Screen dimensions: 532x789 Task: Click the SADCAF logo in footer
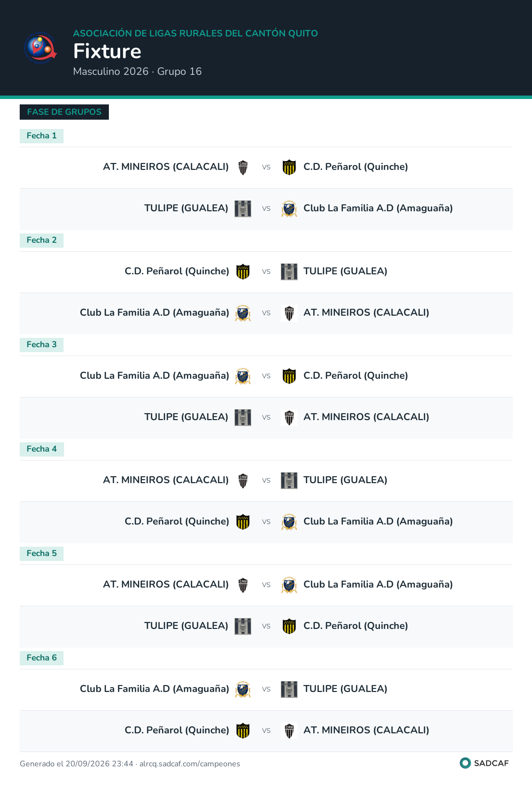484,763
